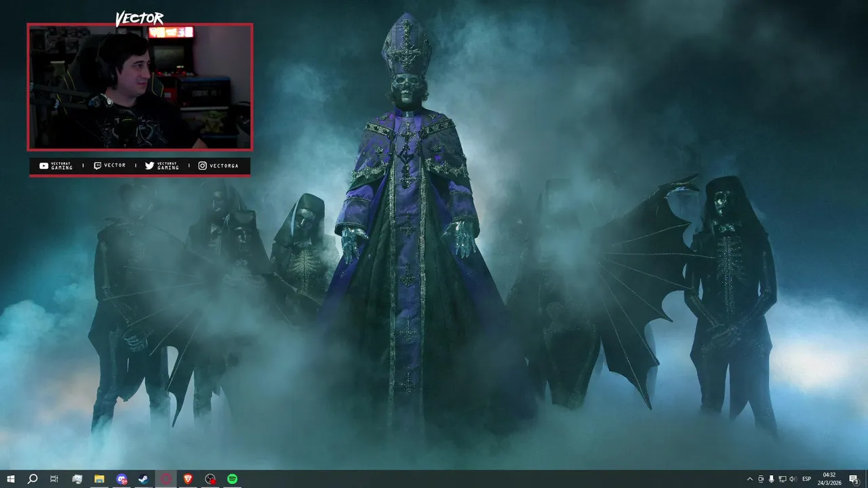
Task: Open Spotify from the taskbar
Action: point(233,479)
